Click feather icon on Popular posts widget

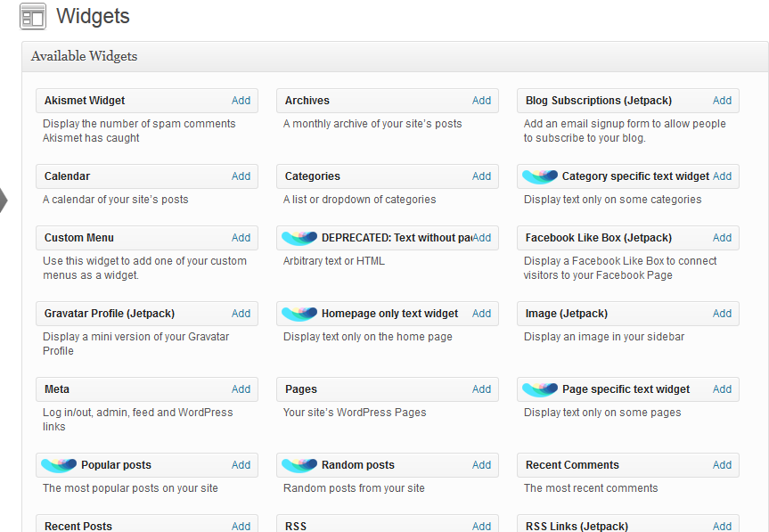click(58, 465)
